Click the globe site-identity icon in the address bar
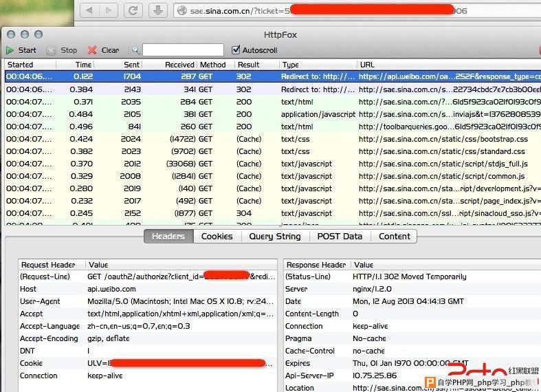Image resolution: width=541 pixels, height=392 pixels. [182, 11]
